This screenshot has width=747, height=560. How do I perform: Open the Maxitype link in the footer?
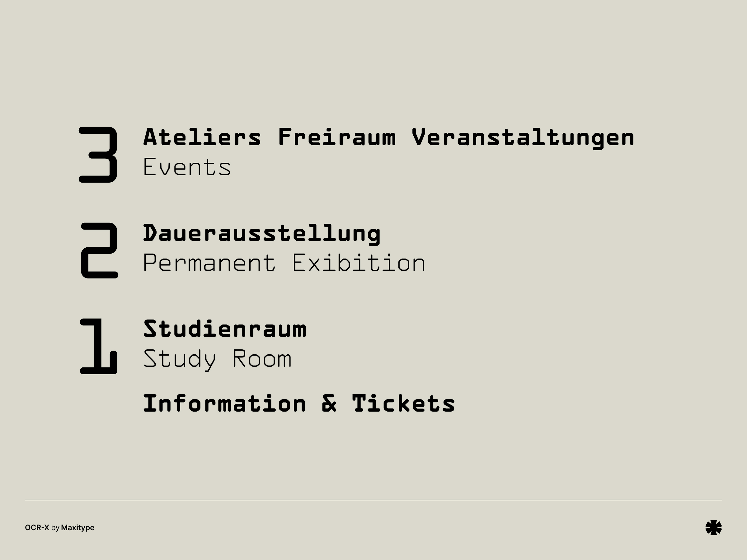78,528
